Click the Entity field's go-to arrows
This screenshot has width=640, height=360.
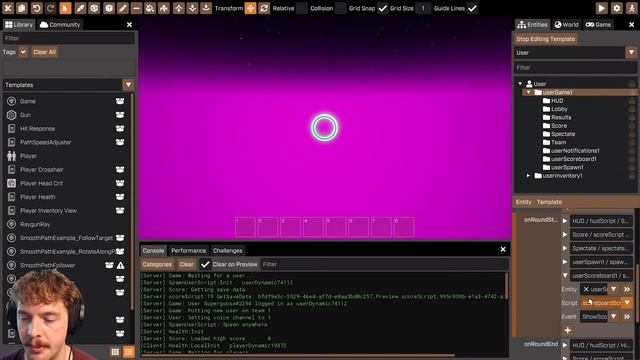[627, 289]
